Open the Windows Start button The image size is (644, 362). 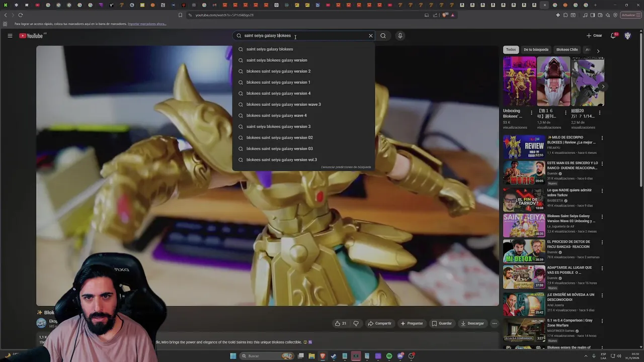233,356
